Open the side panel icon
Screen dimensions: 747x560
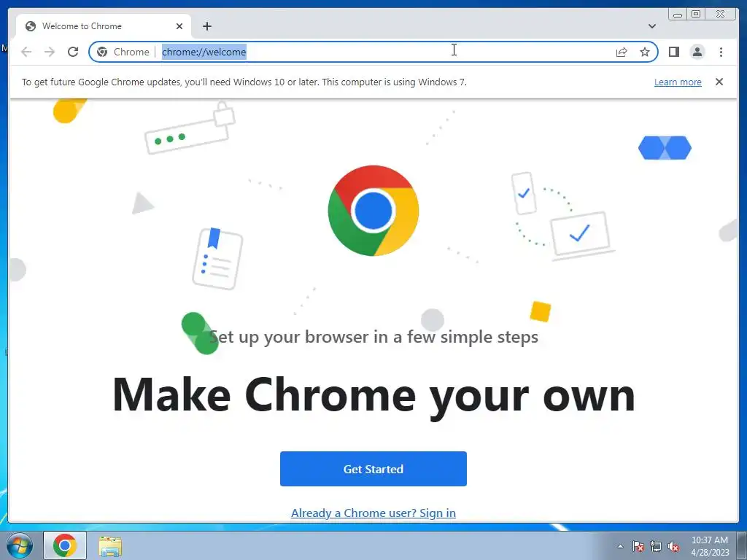673,52
